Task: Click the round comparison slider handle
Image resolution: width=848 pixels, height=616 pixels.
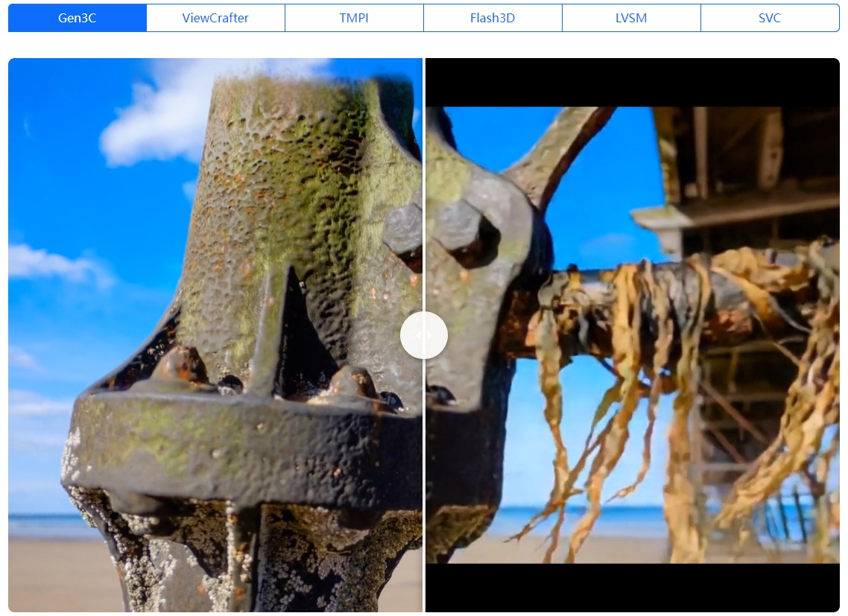Action: pos(424,335)
